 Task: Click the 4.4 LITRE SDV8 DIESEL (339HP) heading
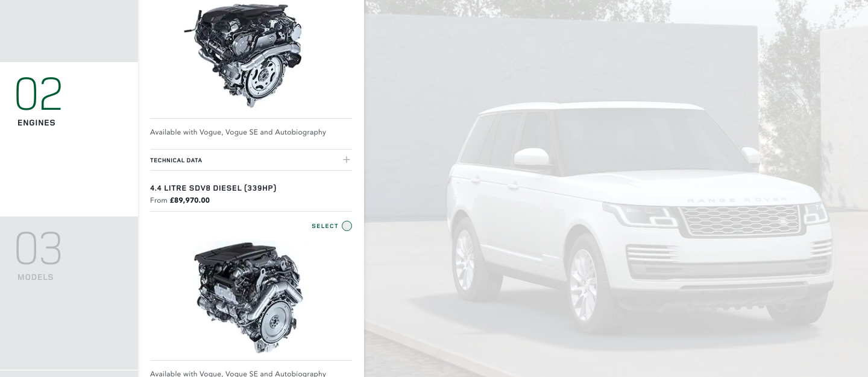coord(213,188)
